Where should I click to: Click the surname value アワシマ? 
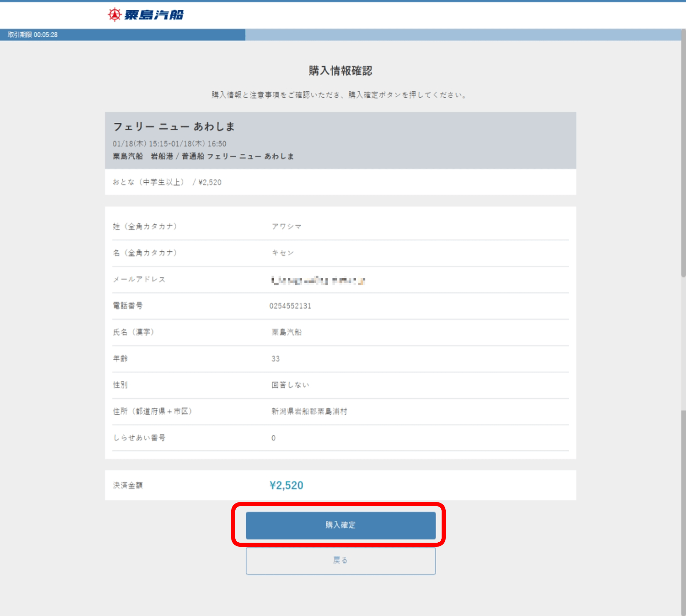(x=286, y=227)
